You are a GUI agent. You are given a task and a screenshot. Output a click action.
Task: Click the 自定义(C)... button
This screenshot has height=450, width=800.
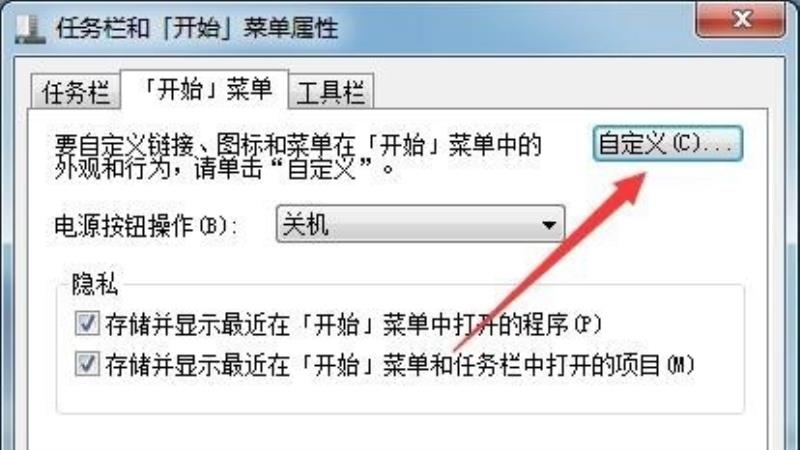tap(667, 144)
